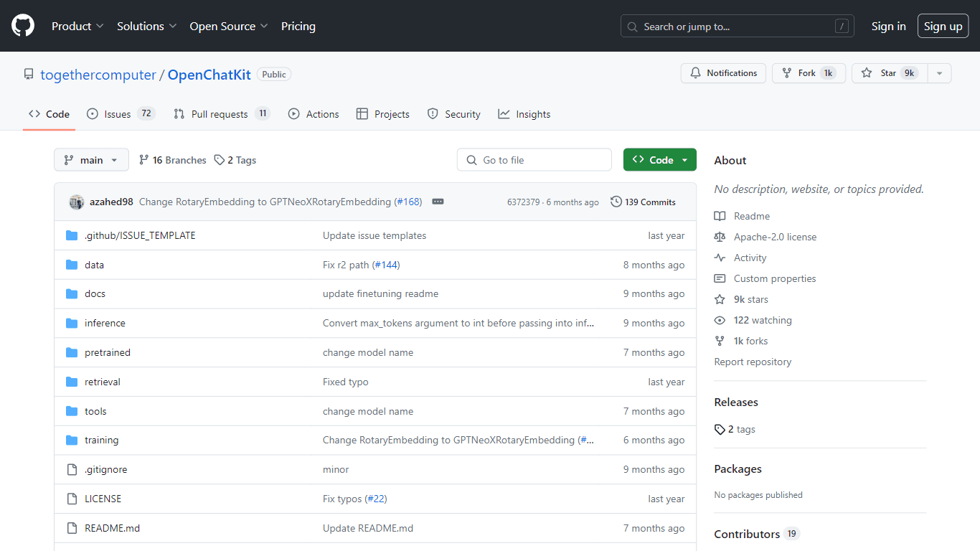Click the Notifications bell button
Screen dimensions: 980x551
723,73
